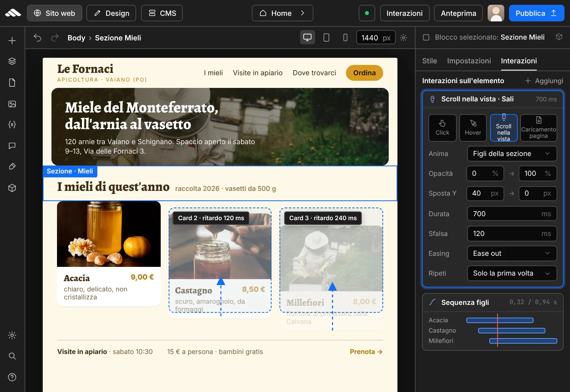Select the Scroll nella vista trigger
Screen dimensions: 570x392
pos(503,128)
